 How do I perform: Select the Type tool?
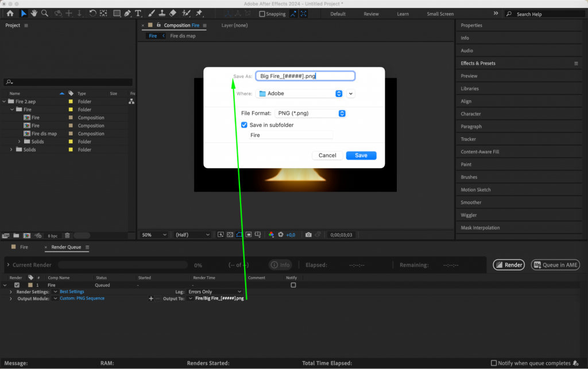click(x=138, y=13)
